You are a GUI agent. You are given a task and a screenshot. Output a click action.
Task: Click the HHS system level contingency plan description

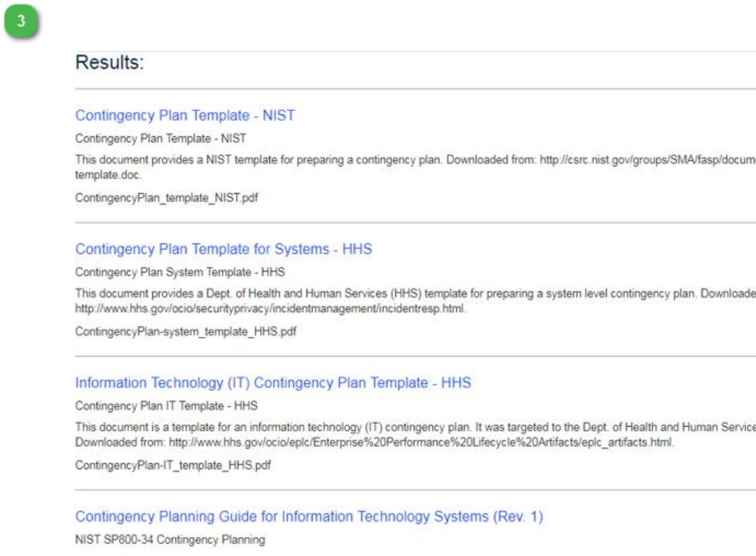tap(380, 294)
